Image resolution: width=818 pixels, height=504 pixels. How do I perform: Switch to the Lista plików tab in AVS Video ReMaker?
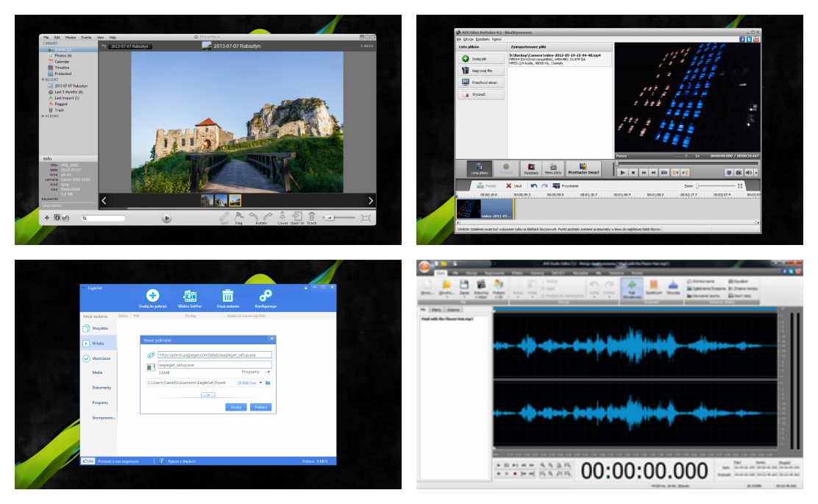pos(480,168)
